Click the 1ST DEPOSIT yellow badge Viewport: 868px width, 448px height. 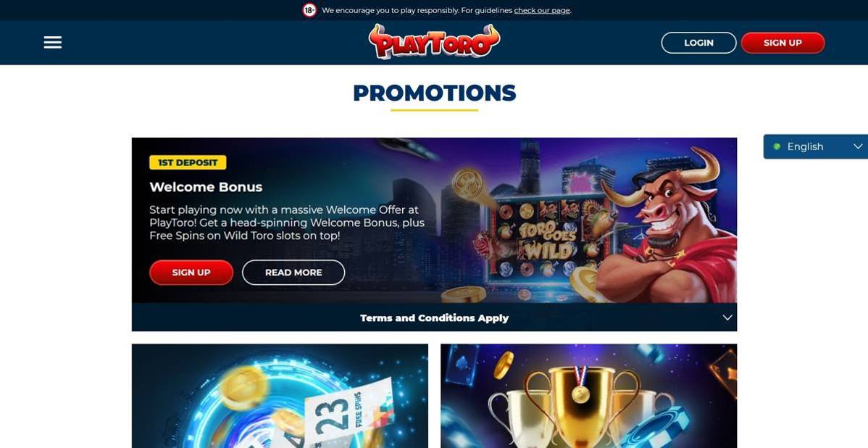coord(188,162)
